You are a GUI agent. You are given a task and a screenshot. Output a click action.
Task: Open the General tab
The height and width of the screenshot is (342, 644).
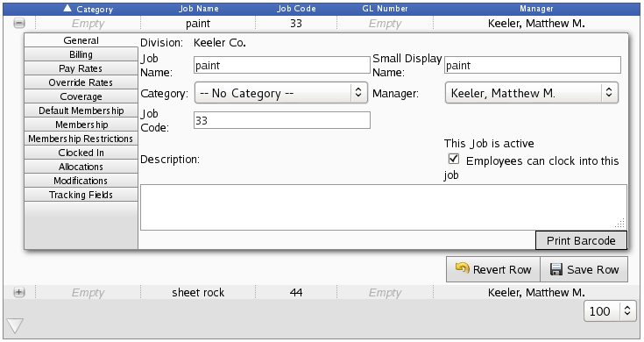tap(81, 40)
